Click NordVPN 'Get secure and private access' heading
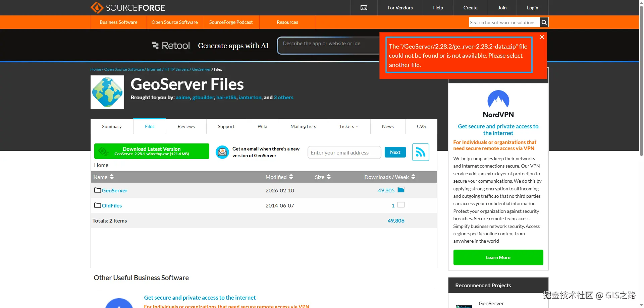 click(498, 130)
